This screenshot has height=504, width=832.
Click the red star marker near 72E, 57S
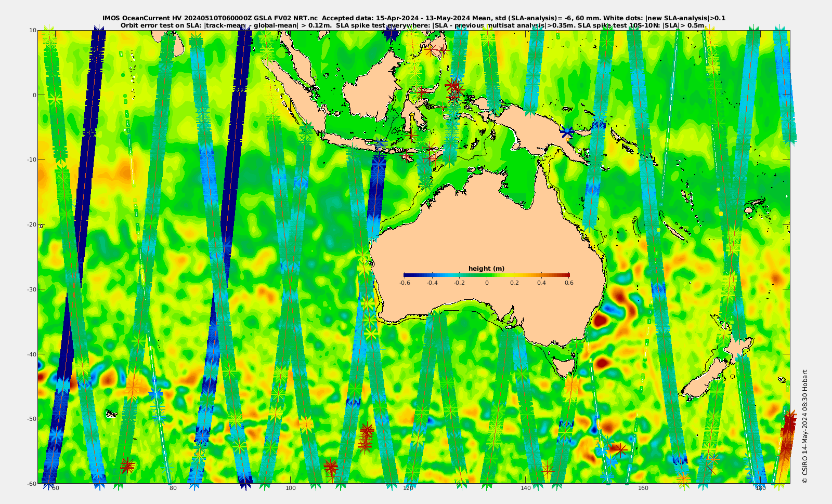(x=127, y=466)
